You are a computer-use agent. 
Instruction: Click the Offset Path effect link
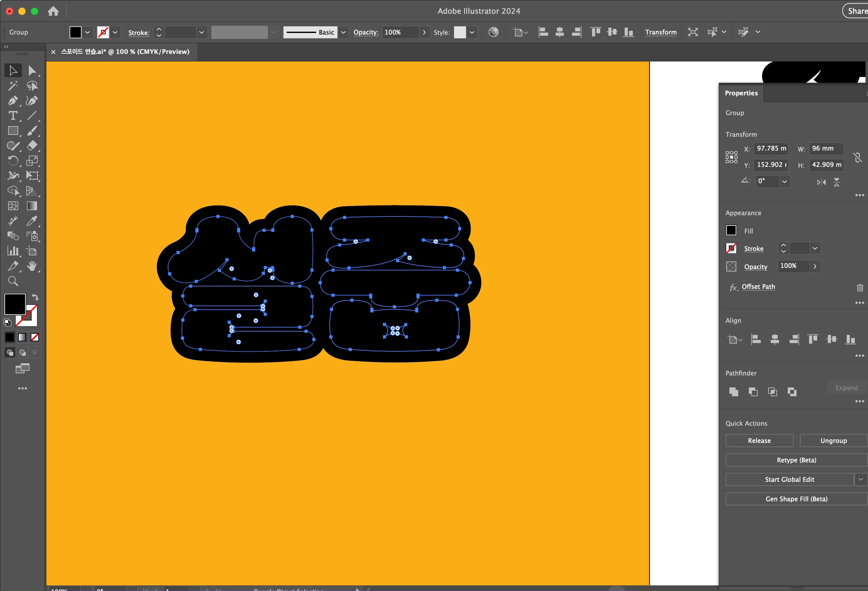tap(758, 286)
